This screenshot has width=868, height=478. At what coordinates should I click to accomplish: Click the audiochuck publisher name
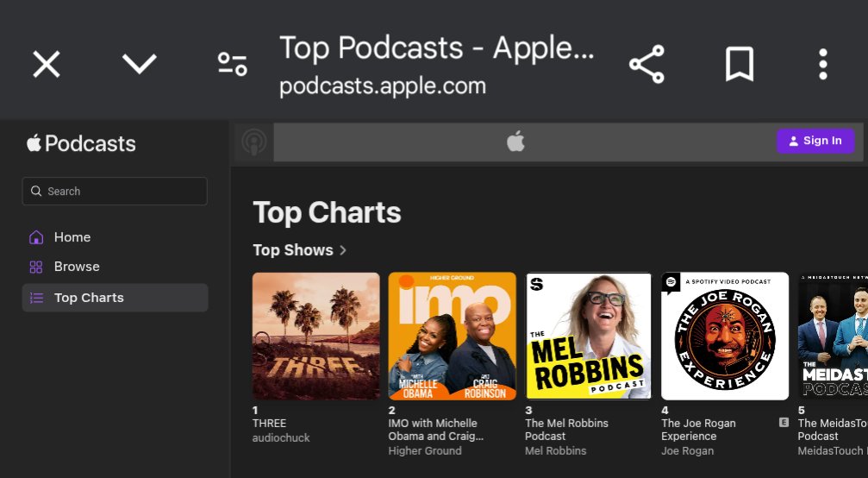click(281, 437)
